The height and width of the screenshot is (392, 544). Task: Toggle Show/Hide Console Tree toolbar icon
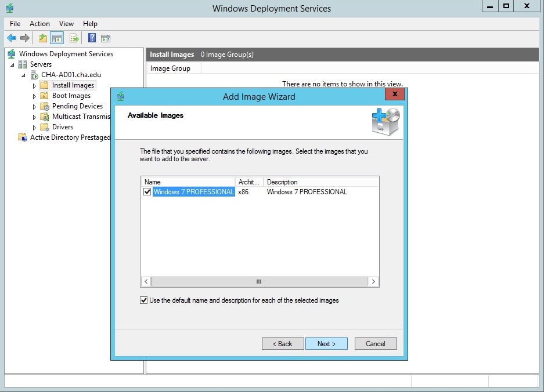[57, 38]
